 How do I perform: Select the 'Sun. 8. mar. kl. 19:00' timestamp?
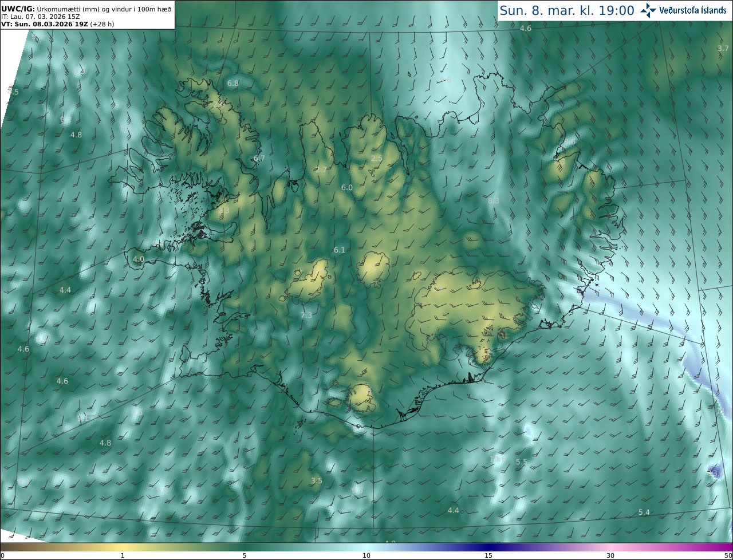(x=567, y=10)
